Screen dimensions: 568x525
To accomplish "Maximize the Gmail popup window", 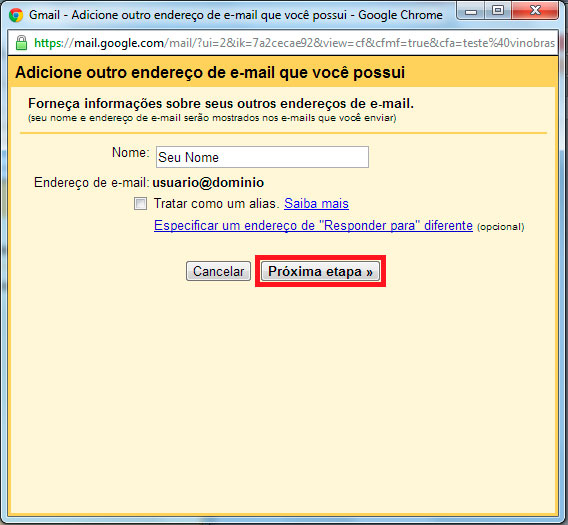I will [x=498, y=11].
